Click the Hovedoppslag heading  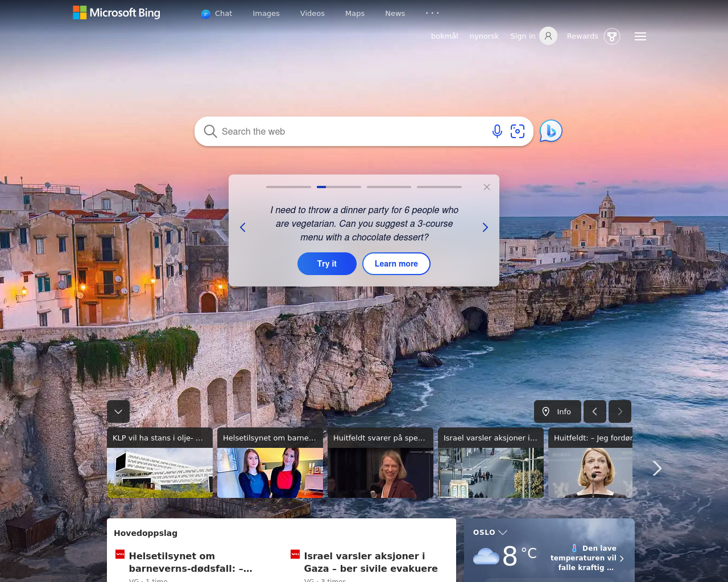tap(146, 533)
